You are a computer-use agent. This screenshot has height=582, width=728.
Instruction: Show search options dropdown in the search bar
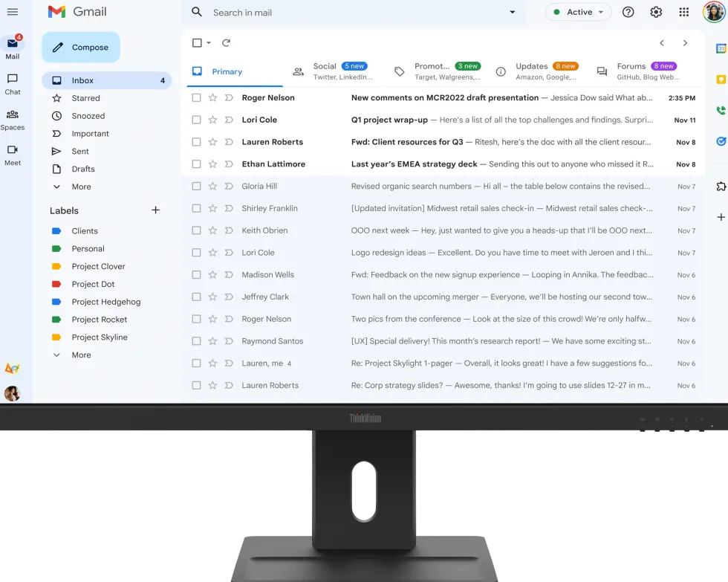512,12
